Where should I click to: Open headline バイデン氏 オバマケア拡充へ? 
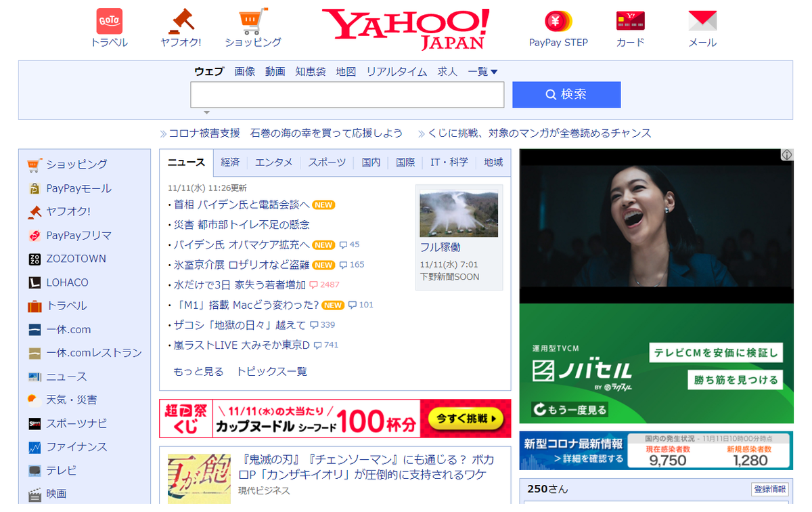click(x=242, y=244)
